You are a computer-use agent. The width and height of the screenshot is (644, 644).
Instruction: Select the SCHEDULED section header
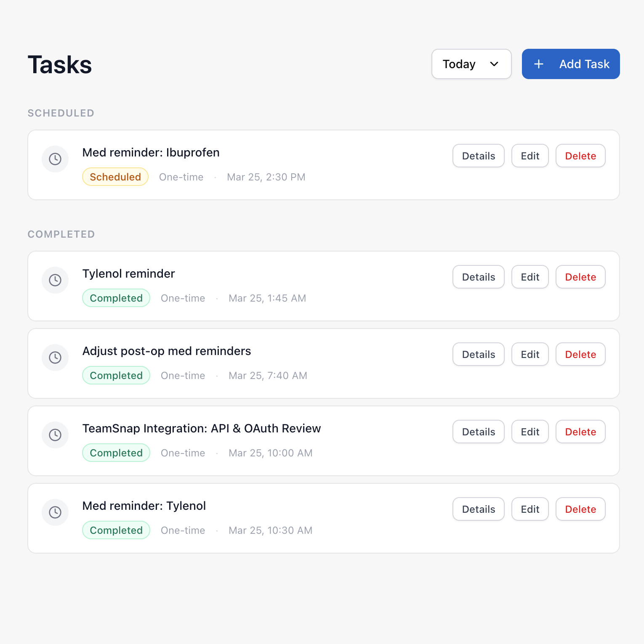click(61, 113)
